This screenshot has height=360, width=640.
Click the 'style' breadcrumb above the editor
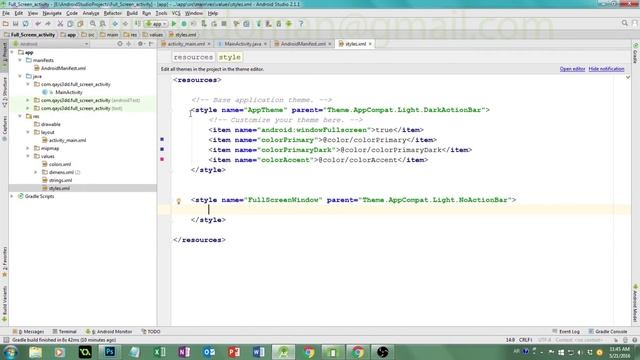point(230,57)
